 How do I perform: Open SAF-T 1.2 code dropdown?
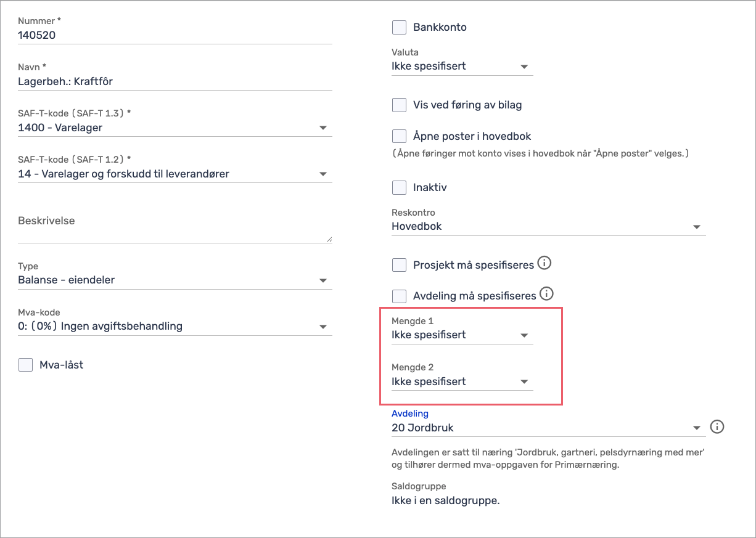[175, 174]
